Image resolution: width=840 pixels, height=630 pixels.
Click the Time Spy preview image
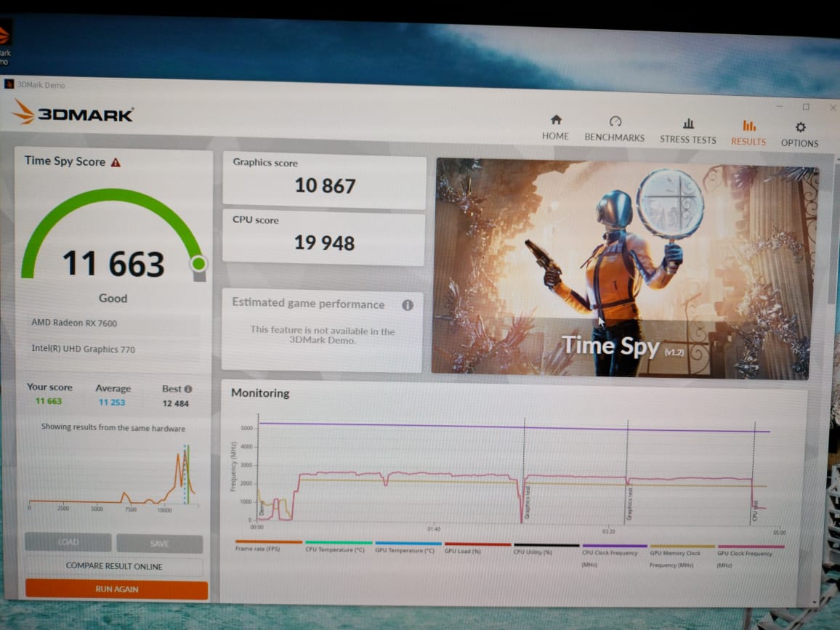(x=623, y=267)
